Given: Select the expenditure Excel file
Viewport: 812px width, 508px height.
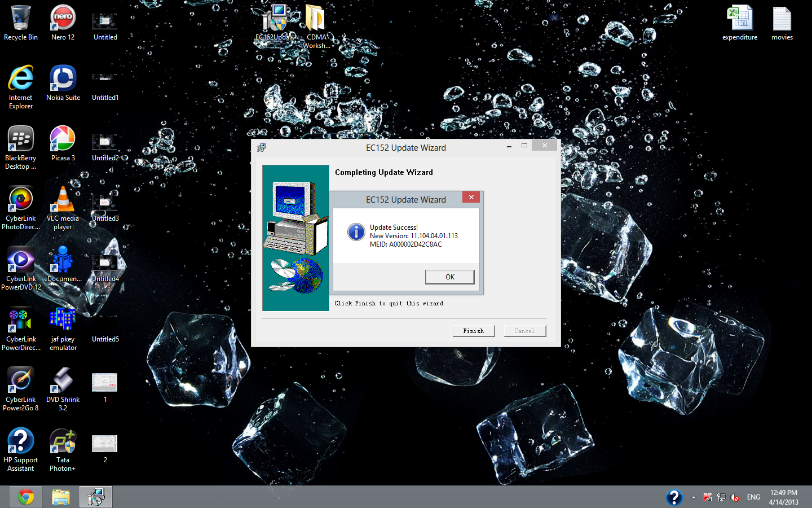Looking at the screenshot, I should 740,23.
